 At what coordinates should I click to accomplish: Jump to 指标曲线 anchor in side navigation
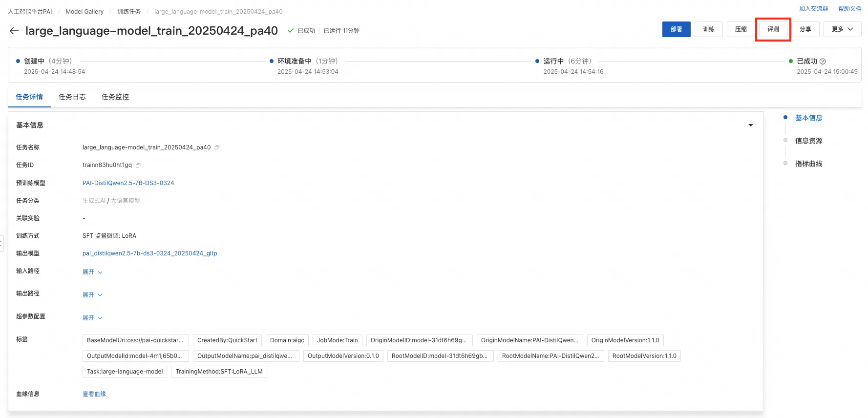click(808, 164)
